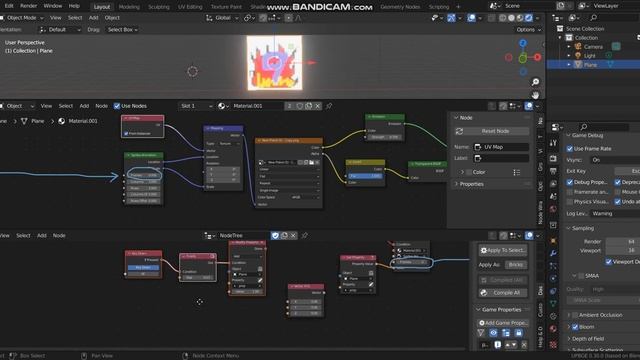Toggle the Debug Properties checkbox
Image resolution: width=640 pixels, height=360 pixels.
(570, 182)
